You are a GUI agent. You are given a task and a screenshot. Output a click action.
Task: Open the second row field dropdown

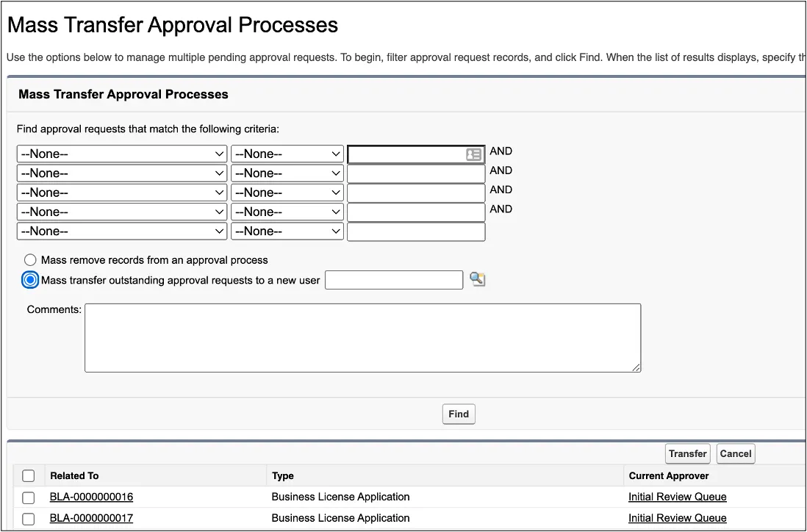121,173
